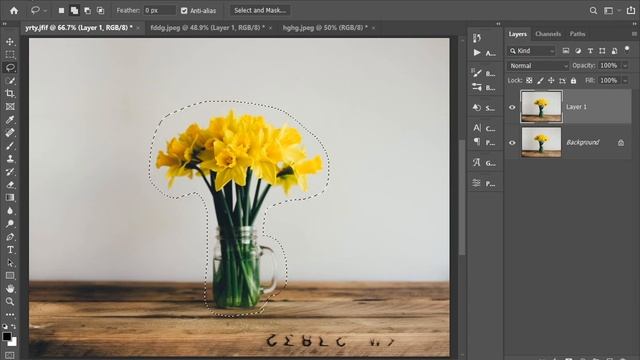Hide Layer 1 with its eye icon

pyautogui.click(x=512, y=107)
